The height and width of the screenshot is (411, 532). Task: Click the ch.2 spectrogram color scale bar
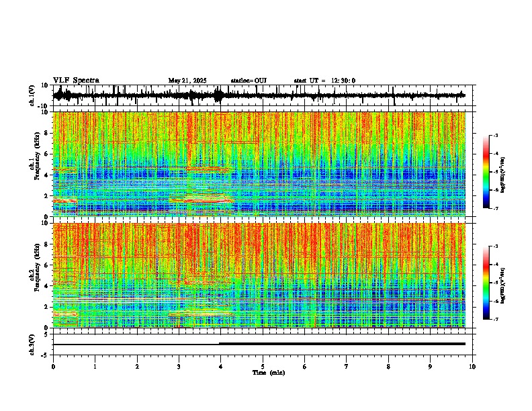tap(486, 283)
